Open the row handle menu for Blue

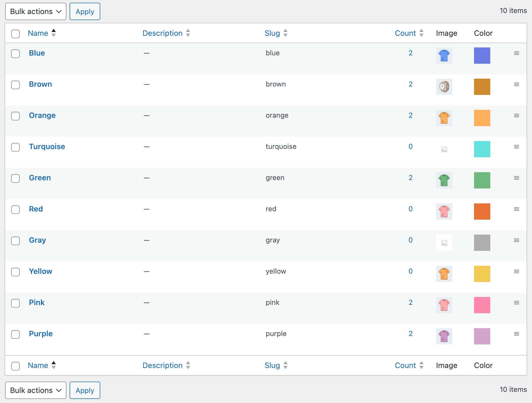517,53
